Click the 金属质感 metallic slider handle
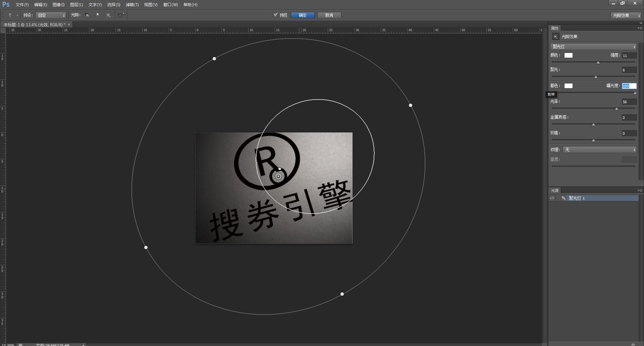This screenshot has height=346, width=644. (x=593, y=125)
